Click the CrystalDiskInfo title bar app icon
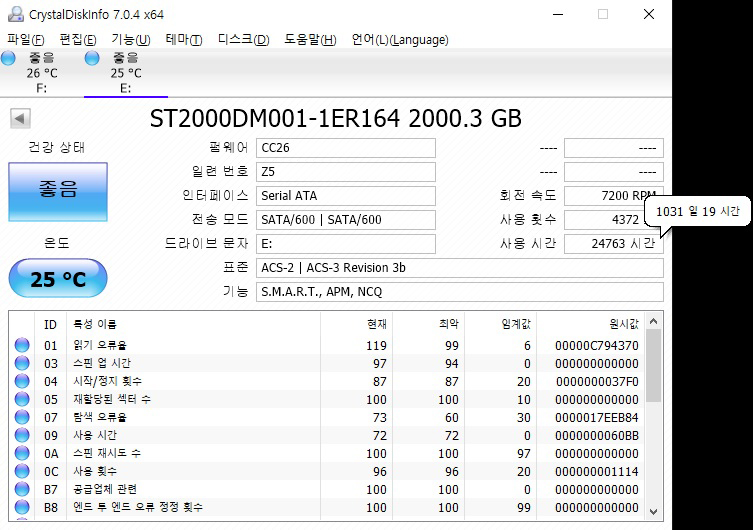This screenshot has width=753, height=530. pos(15,14)
